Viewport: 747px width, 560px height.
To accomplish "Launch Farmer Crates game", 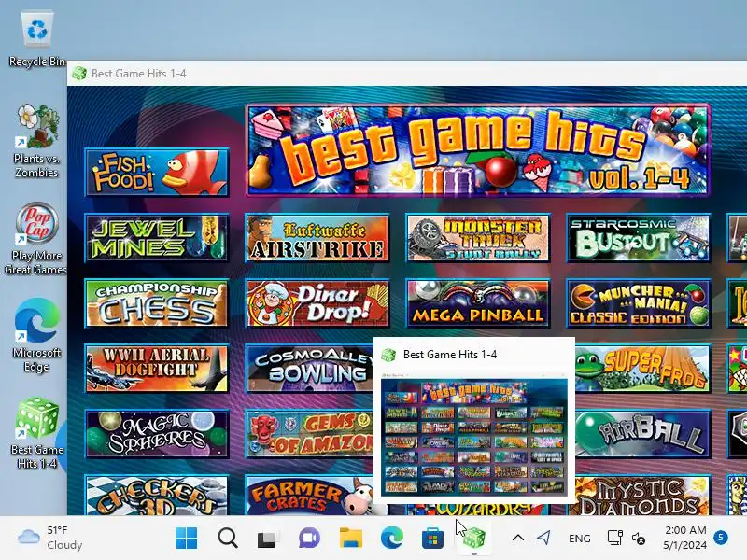I will (x=310, y=496).
